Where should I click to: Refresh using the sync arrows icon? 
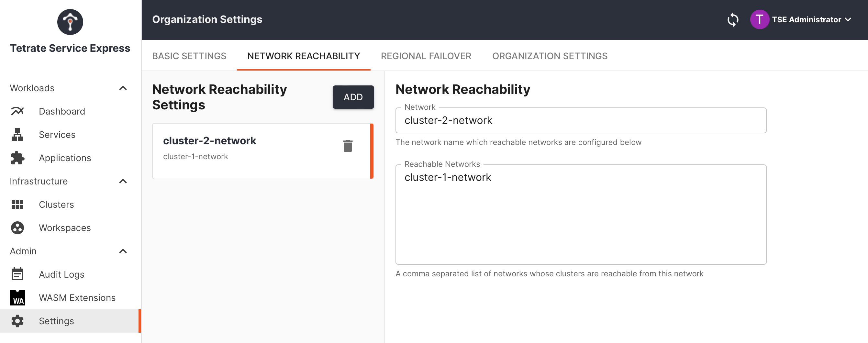pos(733,19)
